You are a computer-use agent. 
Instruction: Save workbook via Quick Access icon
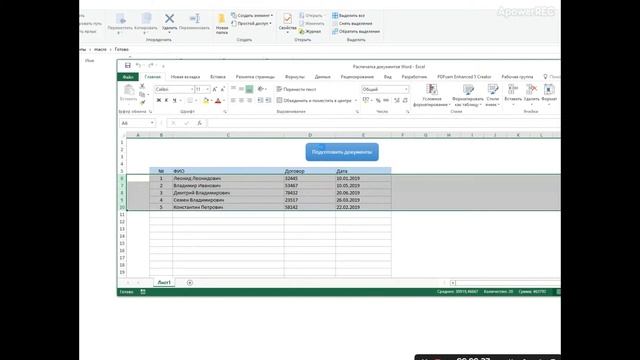coord(128,65)
